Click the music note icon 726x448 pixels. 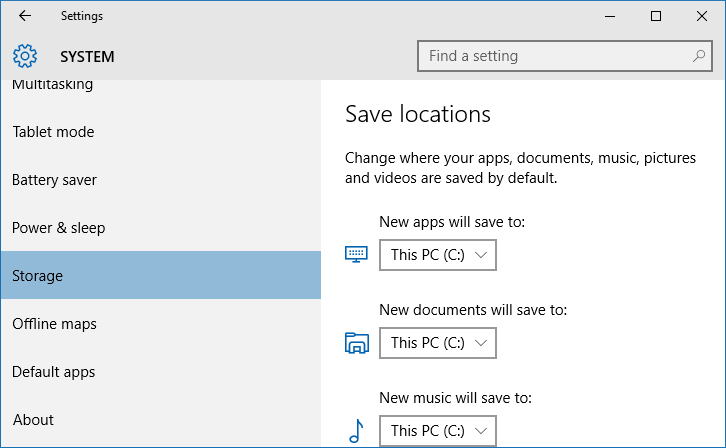click(356, 431)
